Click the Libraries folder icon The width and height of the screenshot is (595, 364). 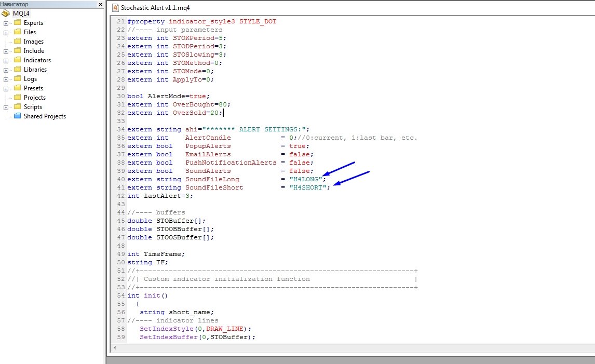(x=18, y=69)
